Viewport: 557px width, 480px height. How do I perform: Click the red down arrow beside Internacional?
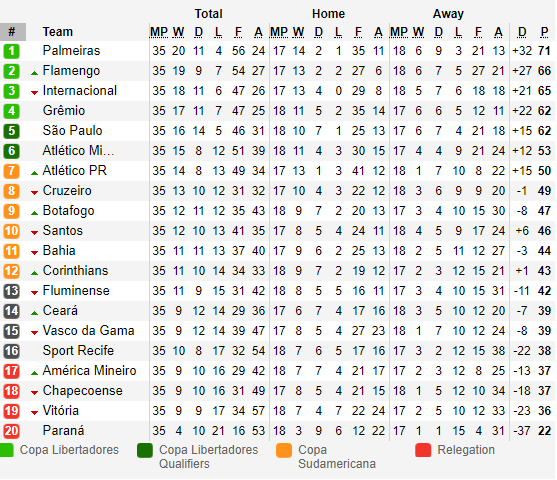(x=34, y=93)
